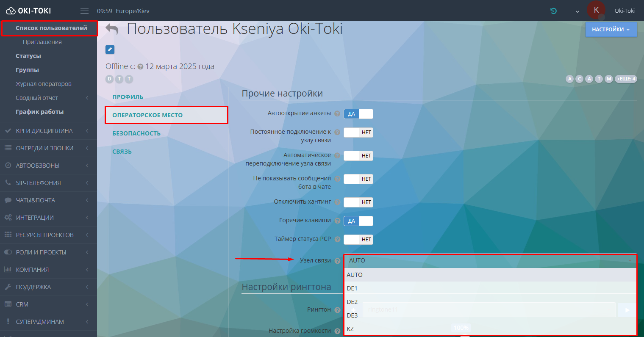Click the Очереди и звонки list icon
Viewport: 644px width, 337px height.
coord(8,148)
